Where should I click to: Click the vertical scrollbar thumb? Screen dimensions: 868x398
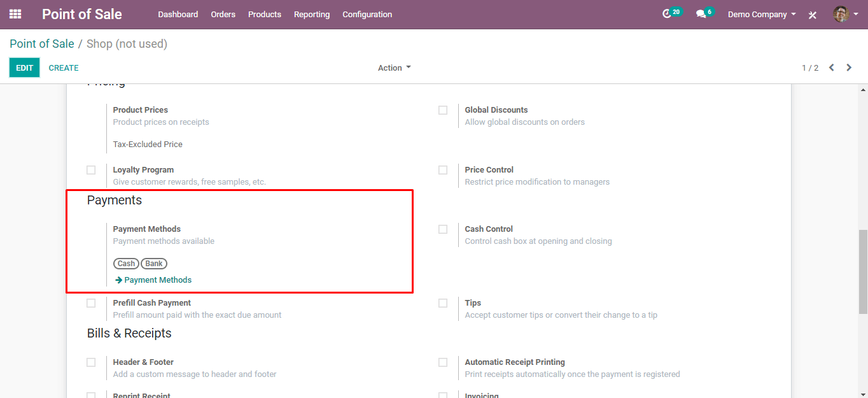[x=863, y=272]
